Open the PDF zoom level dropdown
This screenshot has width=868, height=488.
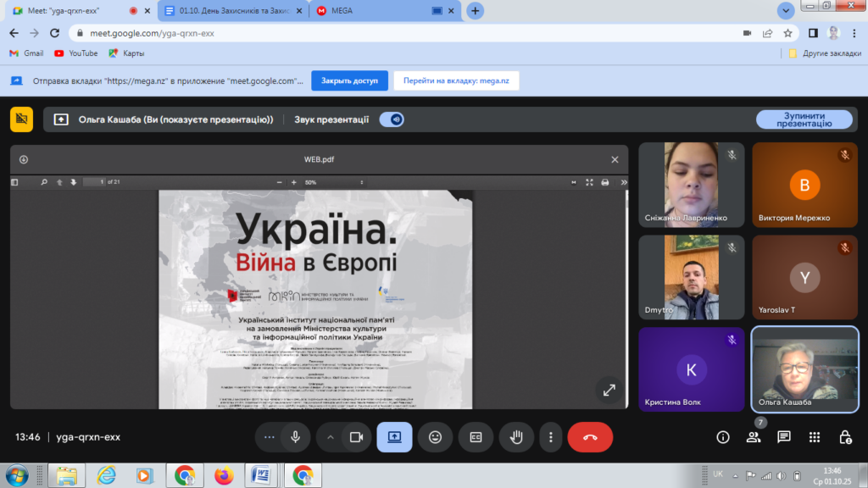point(335,182)
